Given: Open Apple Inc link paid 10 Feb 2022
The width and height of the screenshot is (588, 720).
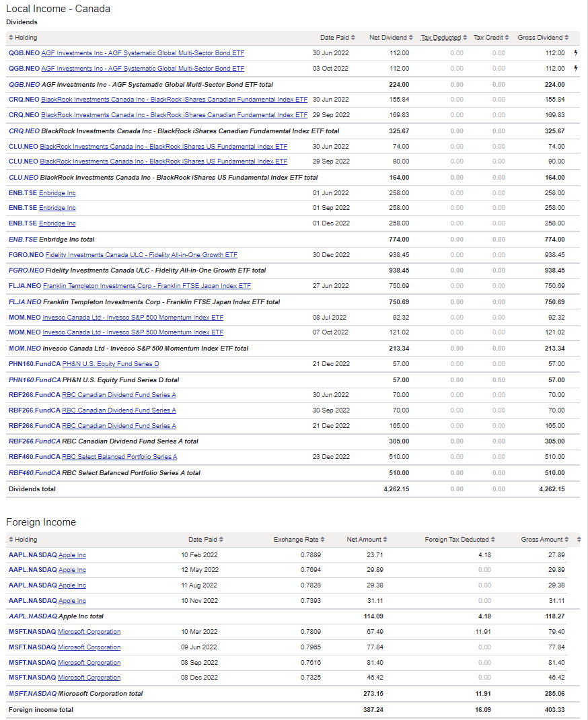Looking at the screenshot, I should pos(72,555).
